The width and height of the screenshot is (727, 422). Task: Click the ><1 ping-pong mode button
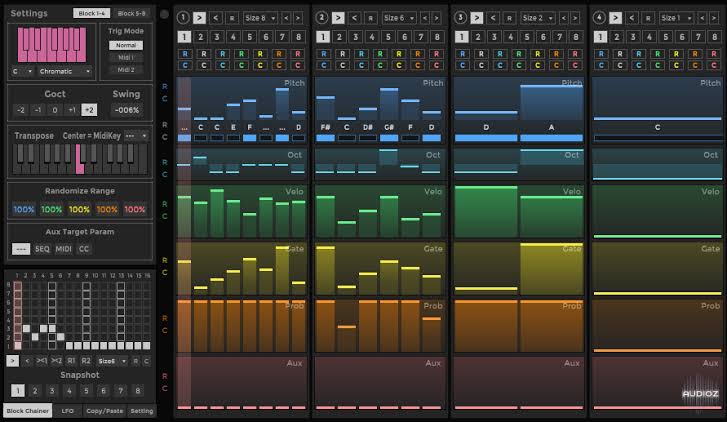[x=42, y=361]
